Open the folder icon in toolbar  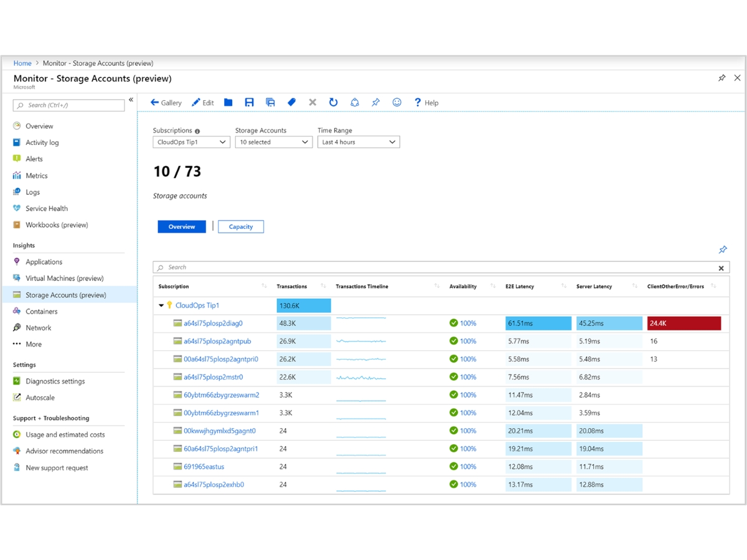click(x=228, y=103)
